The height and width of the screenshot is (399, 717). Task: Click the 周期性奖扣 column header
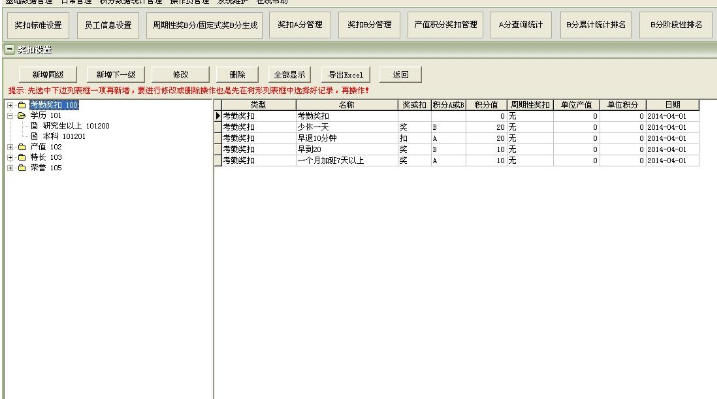point(530,105)
